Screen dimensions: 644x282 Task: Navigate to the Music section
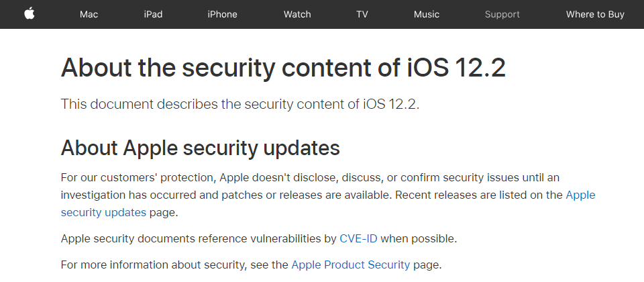tap(427, 14)
